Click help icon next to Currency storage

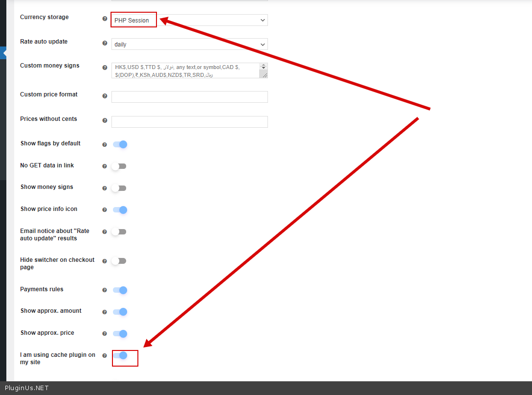[105, 19]
